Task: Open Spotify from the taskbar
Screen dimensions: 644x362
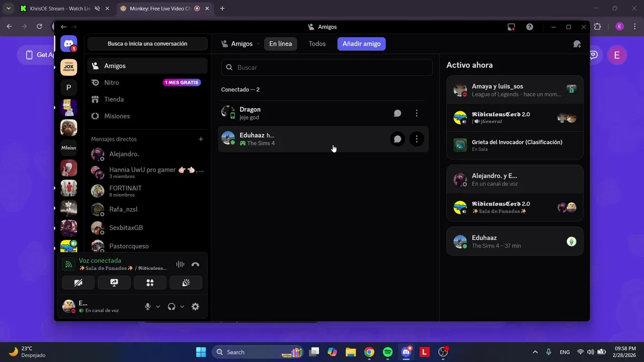Action: pyautogui.click(x=387, y=352)
